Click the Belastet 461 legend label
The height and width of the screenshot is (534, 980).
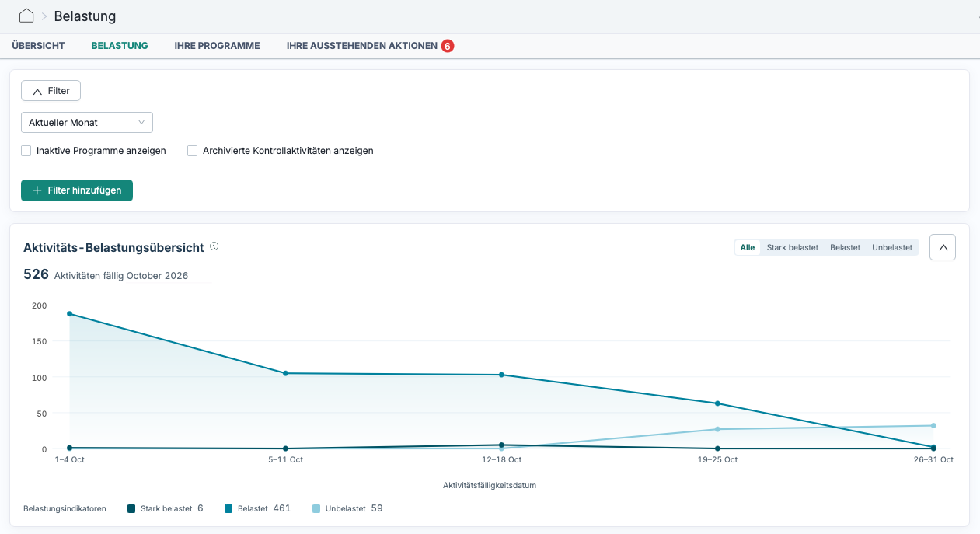pyautogui.click(x=264, y=509)
